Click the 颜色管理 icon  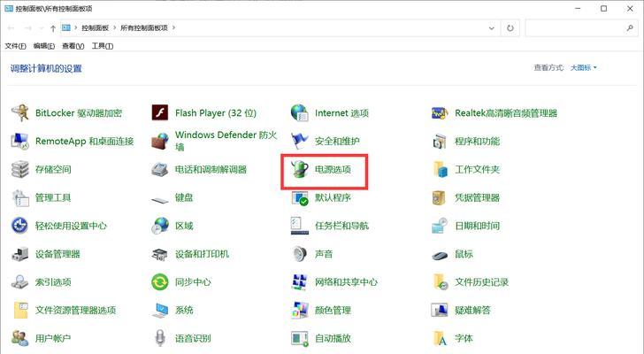click(x=299, y=310)
